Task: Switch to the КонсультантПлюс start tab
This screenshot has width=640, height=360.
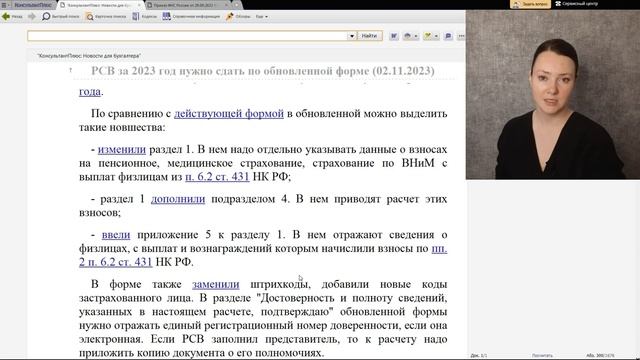Action: point(33,5)
